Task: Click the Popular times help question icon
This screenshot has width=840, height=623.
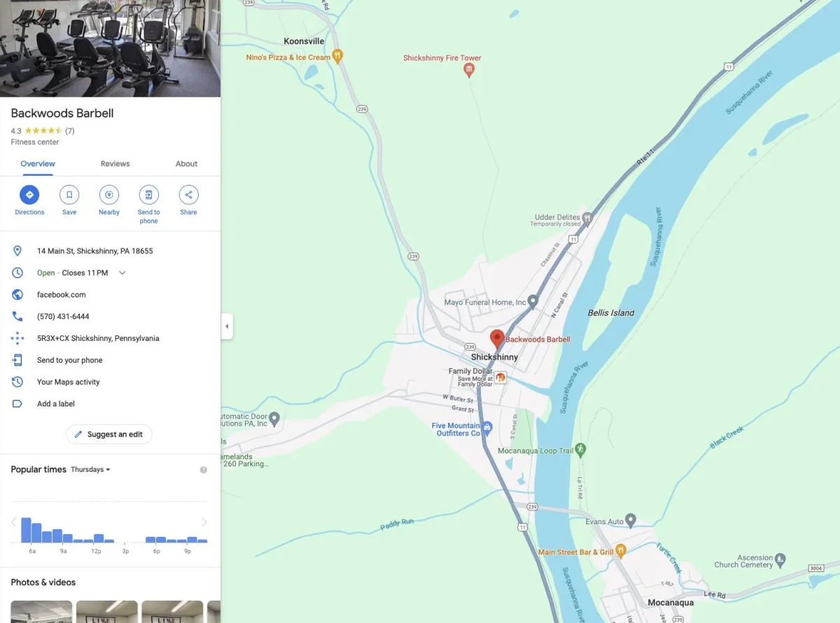Action: (x=204, y=470)
